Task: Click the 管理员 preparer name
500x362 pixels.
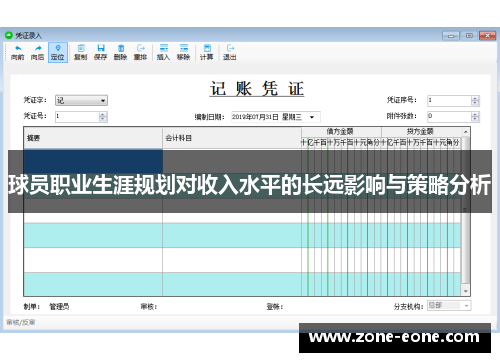Action: point(59,307)
